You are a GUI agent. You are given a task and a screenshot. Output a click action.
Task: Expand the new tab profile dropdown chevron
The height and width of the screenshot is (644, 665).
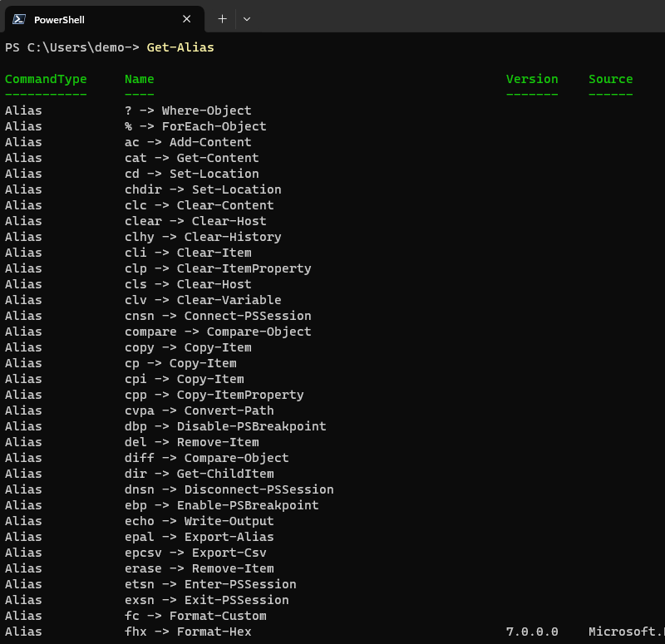247,19
